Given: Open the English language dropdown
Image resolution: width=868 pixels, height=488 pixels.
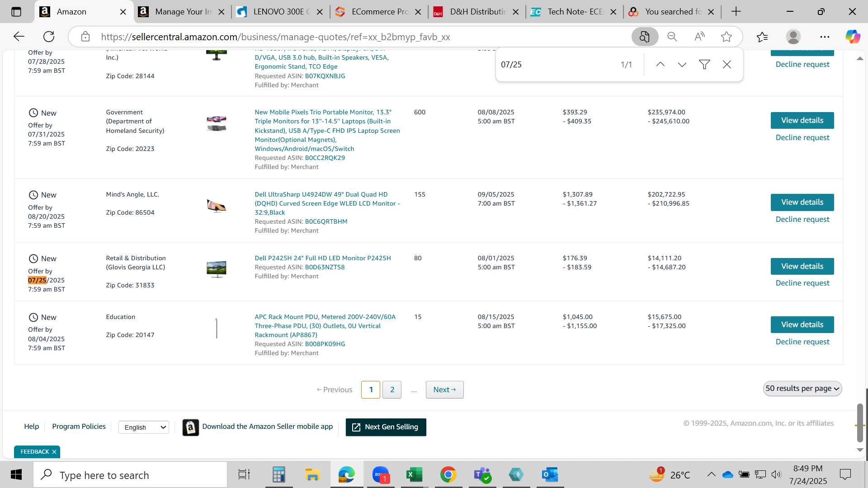Looking at the screenshot, I should (144, 427).
